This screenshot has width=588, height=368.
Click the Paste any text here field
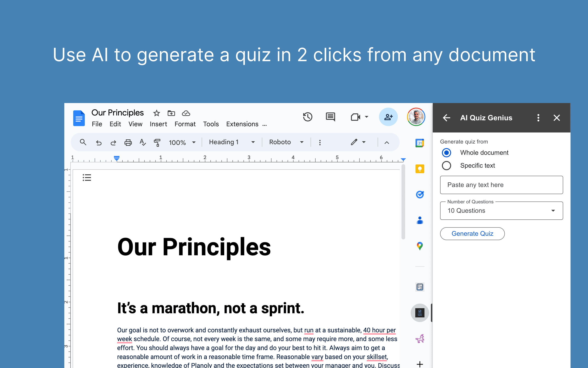point(501,185)
